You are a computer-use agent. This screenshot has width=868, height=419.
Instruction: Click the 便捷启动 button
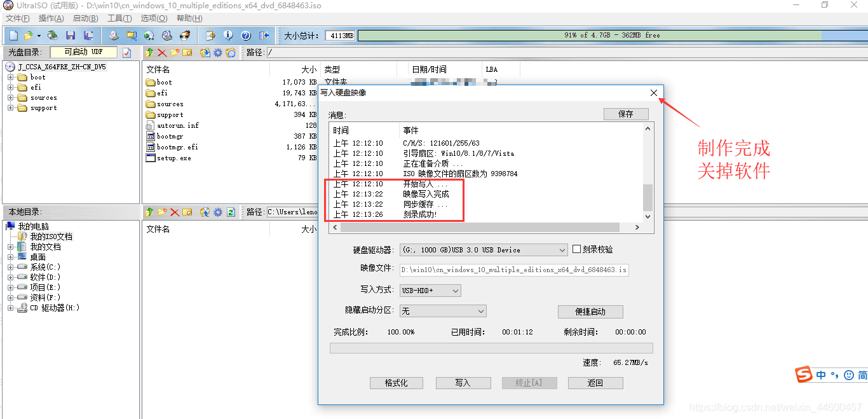pos(590,312)
